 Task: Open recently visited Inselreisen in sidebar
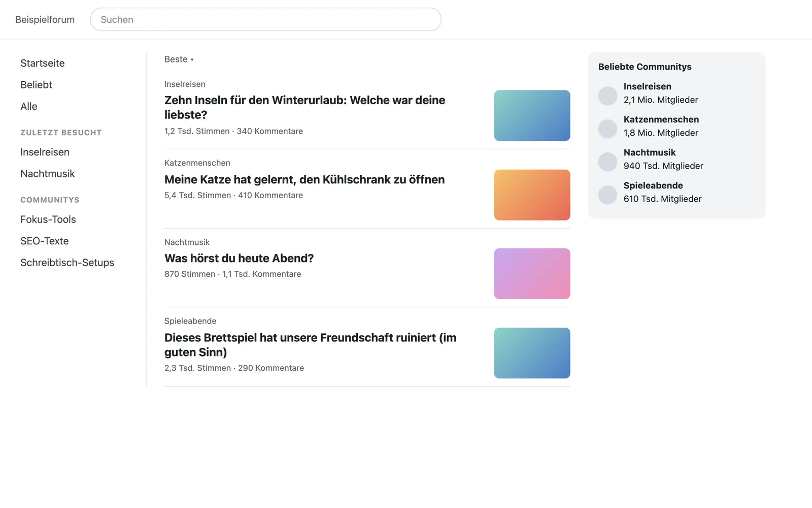[x=45, y=152]
